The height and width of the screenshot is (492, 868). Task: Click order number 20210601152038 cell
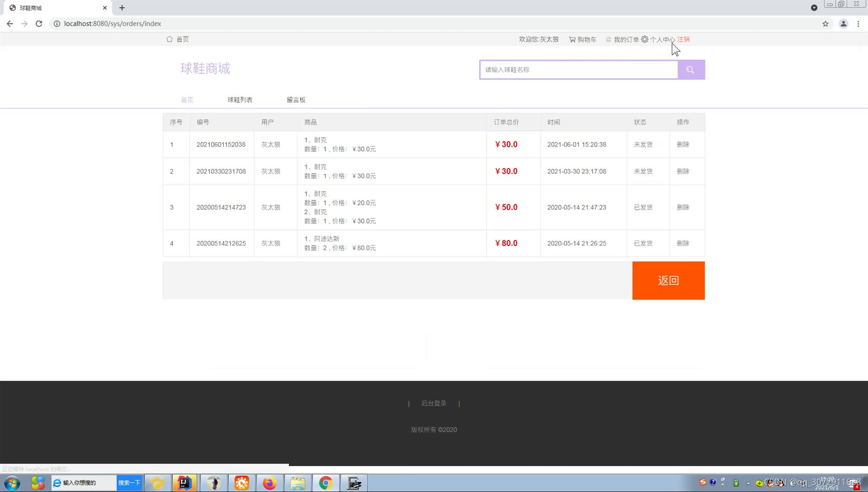[221, 145]
